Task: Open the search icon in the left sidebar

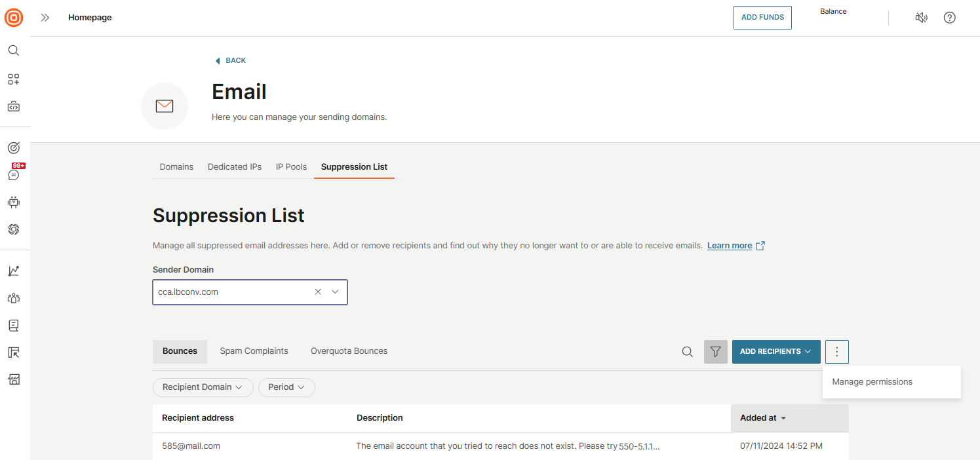Action: coord(13,50)
